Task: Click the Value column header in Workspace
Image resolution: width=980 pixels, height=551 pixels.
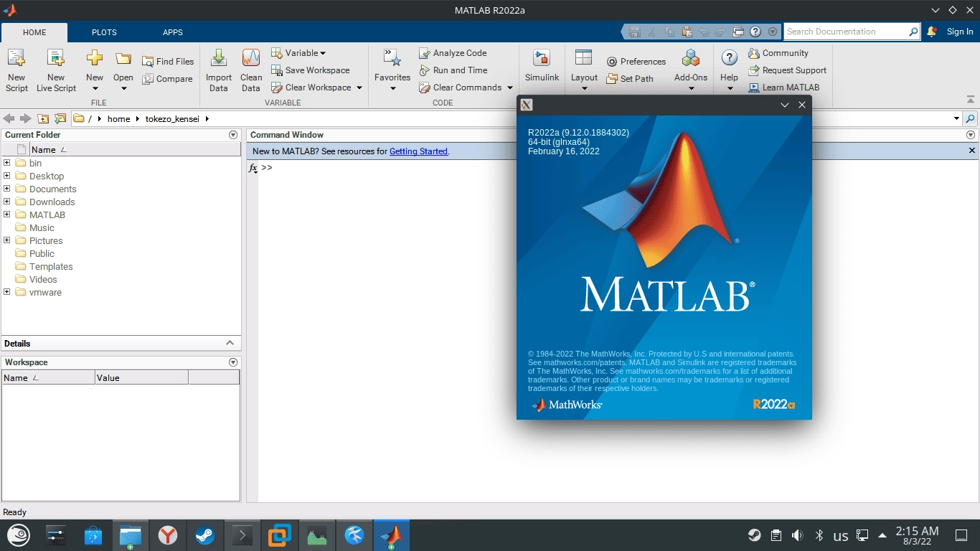Action: tap(141, 378)
